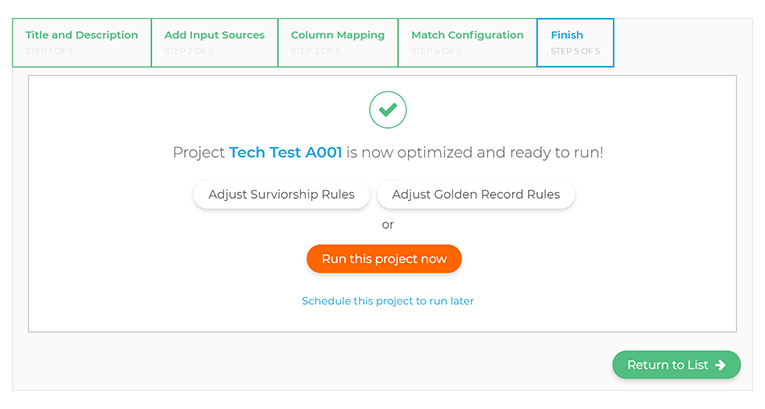Image resolution: width=765 pixels, height=409 pixels.
Task: Click Adjust Surviorship Rules button
Action: click(x=281, y=194)
